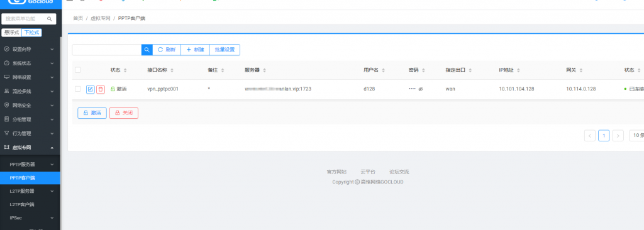
Task: Select PPTP客户端 in the sidebar
Action: click(30, 178)
